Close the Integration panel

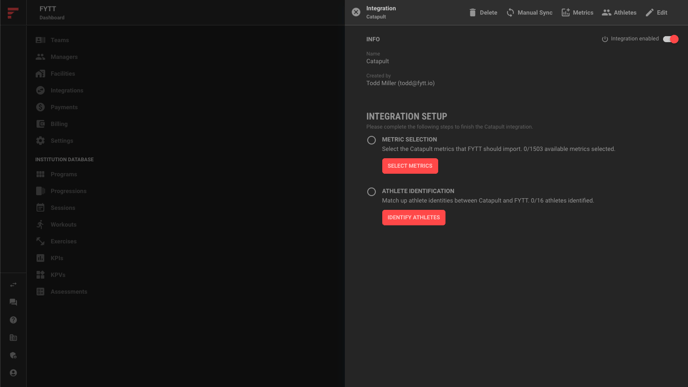click(x=356, y=12)
